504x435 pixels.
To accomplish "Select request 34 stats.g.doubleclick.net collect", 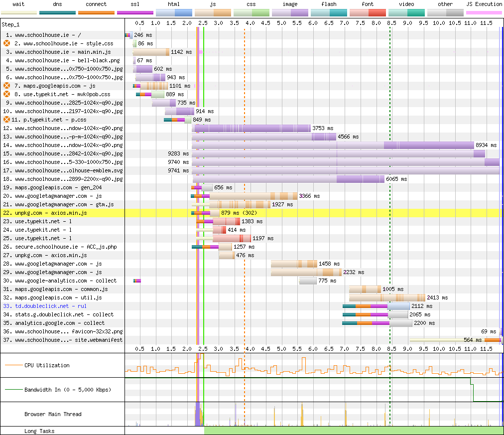I will point(58,314).
